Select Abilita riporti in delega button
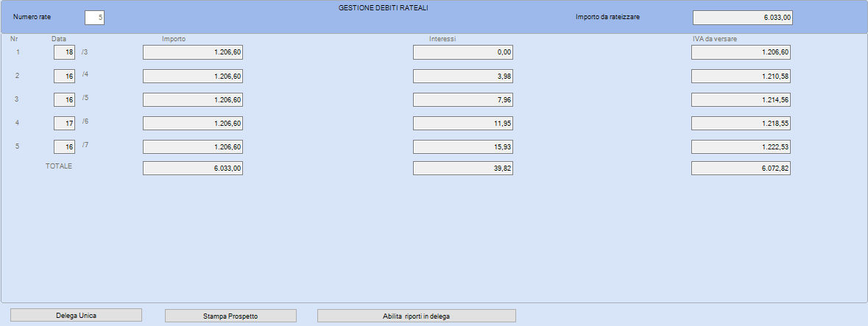The image size is (868, 326). (416, 316)
